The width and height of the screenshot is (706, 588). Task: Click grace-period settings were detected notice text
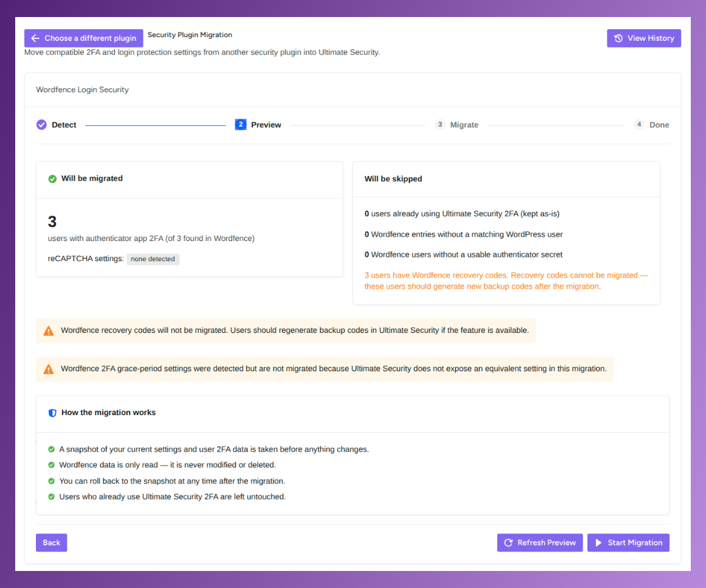[334, 368]
